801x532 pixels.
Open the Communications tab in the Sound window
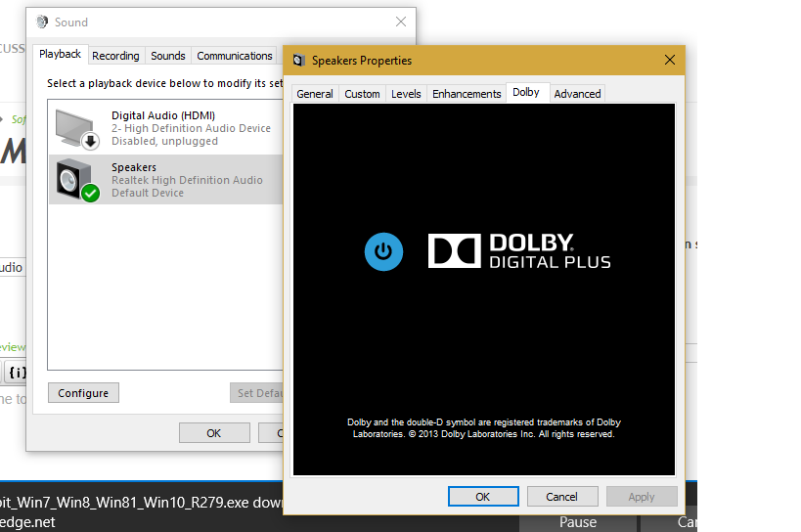(235, 56)
